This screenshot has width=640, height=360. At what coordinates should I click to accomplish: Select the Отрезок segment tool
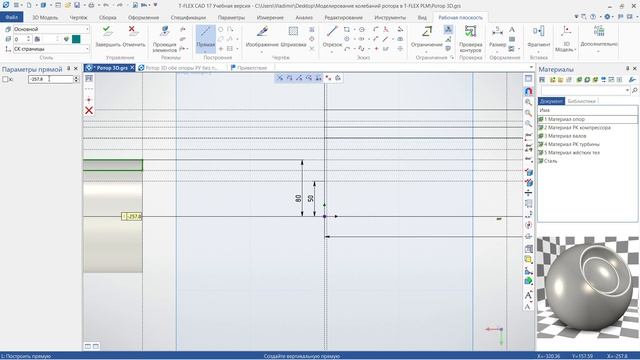pyautogui.click(x=332, y=37)
